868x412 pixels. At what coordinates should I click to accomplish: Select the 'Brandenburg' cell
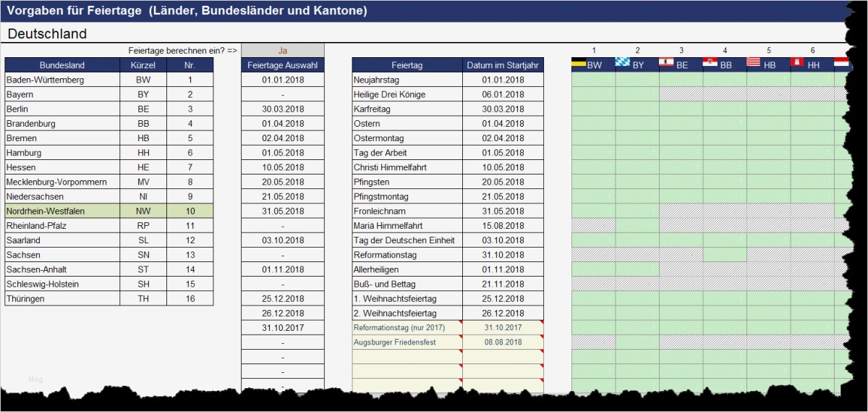point(62,124)
